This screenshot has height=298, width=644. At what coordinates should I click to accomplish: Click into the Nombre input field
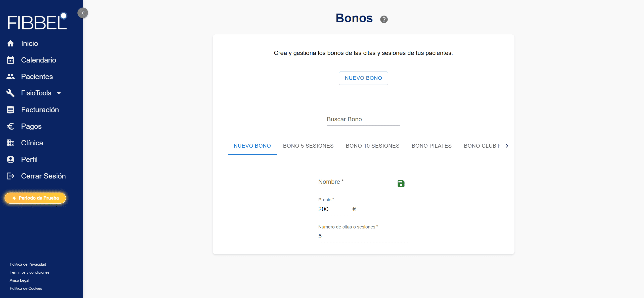(x=355, y=182)
